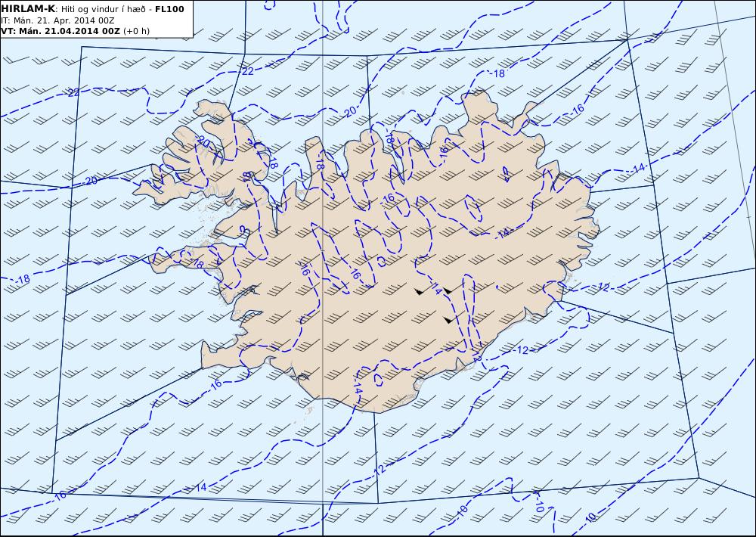Click the -16 isotherm label off the southwest coast

click(215, 384)
